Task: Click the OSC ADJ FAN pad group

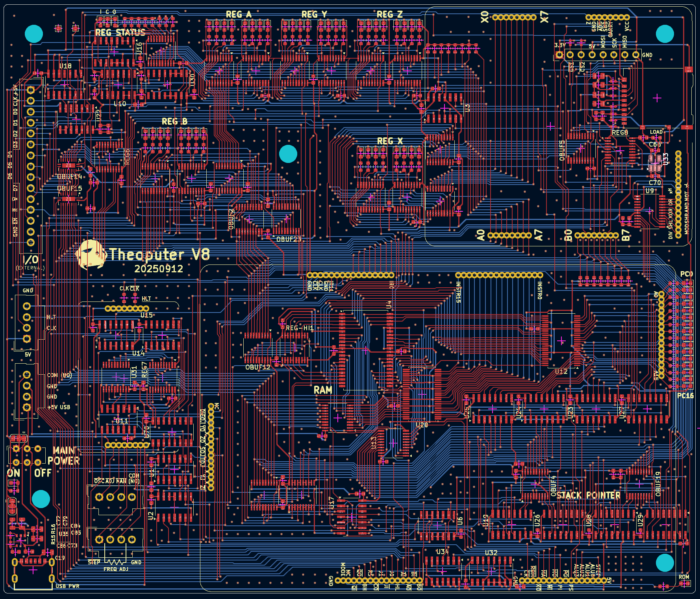Action: click(x=116, y=497)
